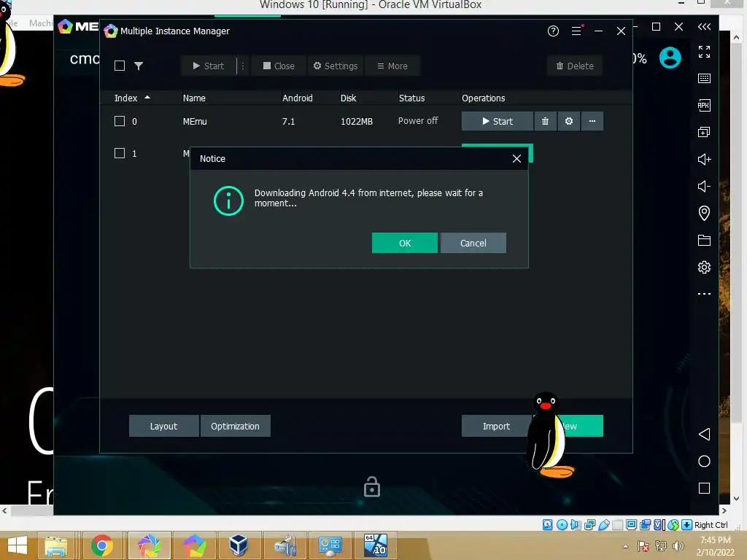The height and width of the screenshot is (560, 747).
Task: Select all instances checkbox
Action: (x=120, y=66)
